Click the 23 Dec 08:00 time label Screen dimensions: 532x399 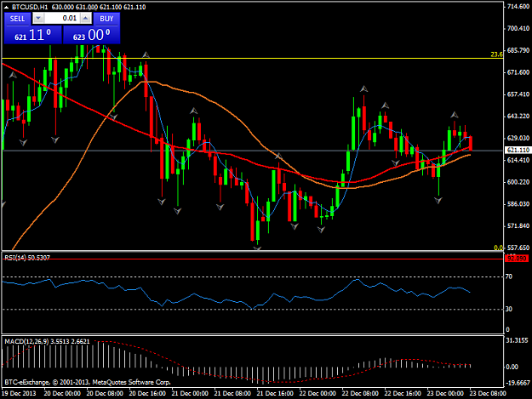(x=488, y=393)
